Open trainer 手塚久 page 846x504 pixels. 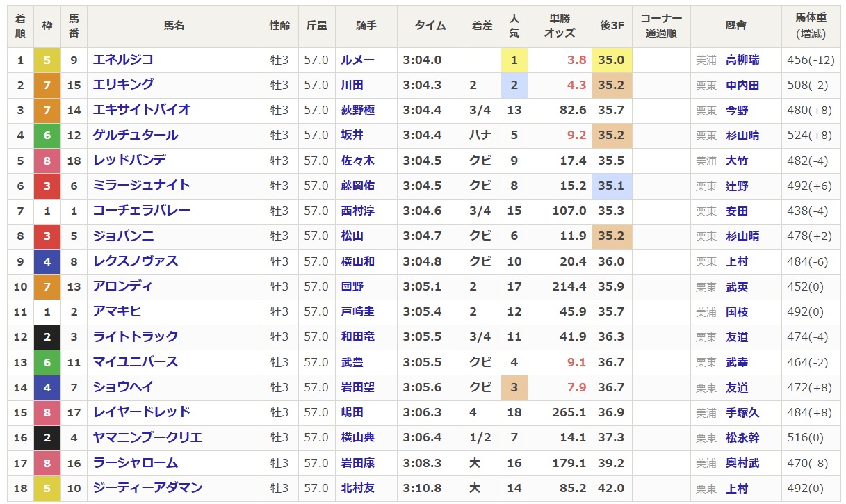click(742, 413)
